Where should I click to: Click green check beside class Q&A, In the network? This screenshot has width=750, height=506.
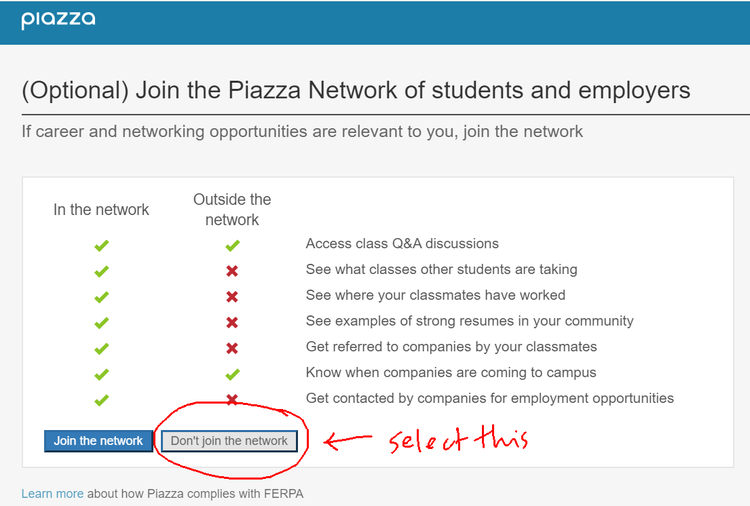101,245
